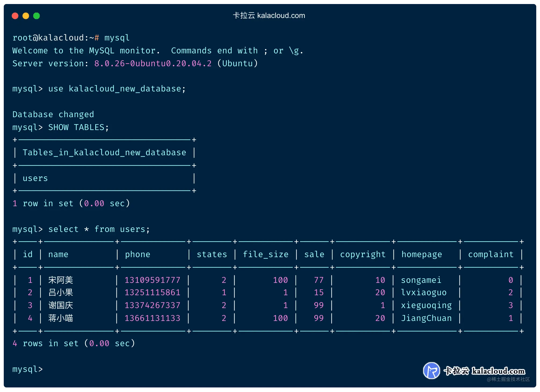The width and height of the screenshot is (540, 392).
Task: Click the 'sale' column header
Action: click(x=314, y=254)
